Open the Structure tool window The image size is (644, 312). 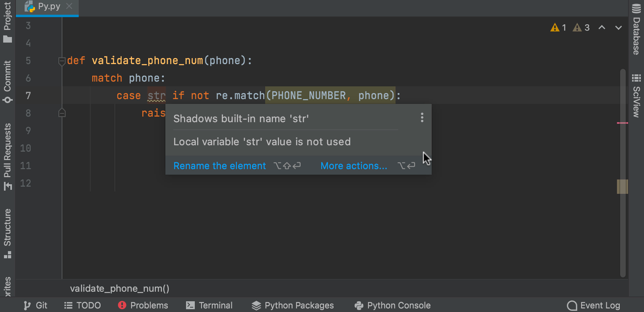tap(7, 233)
